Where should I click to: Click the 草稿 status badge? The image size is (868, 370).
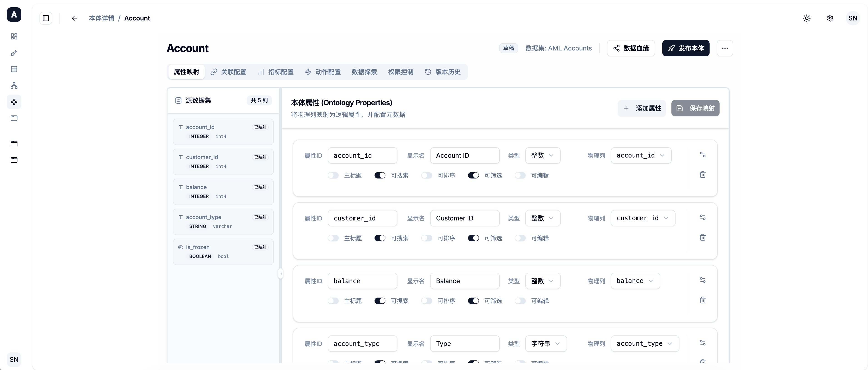pos(508,48)
